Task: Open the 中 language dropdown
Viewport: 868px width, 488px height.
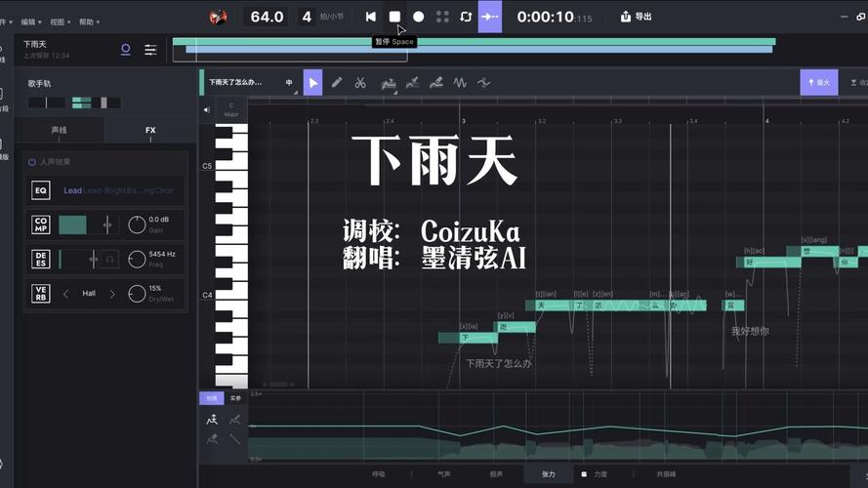Action: tap(290, 82)
